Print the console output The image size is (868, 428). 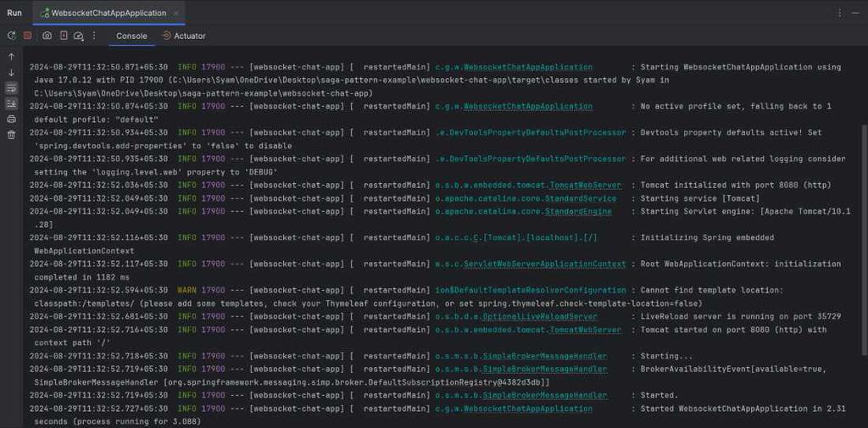pos(11,119)
